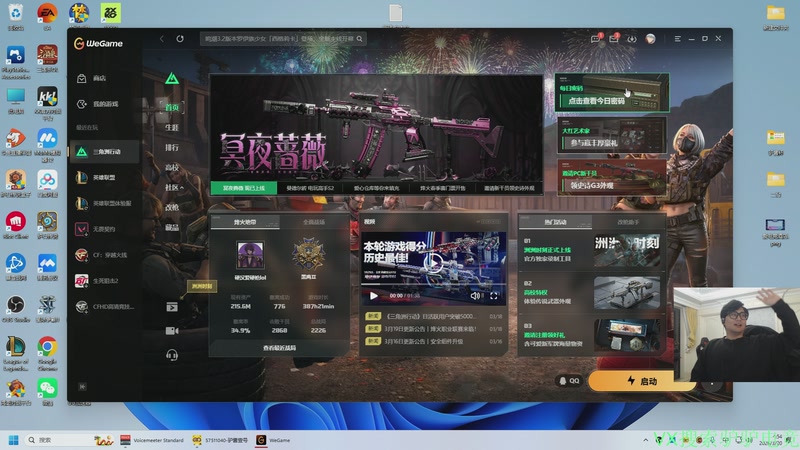Select 英雄联盟体验服 in the games list
Screen dimensions: 800x450
coord(105,204)
